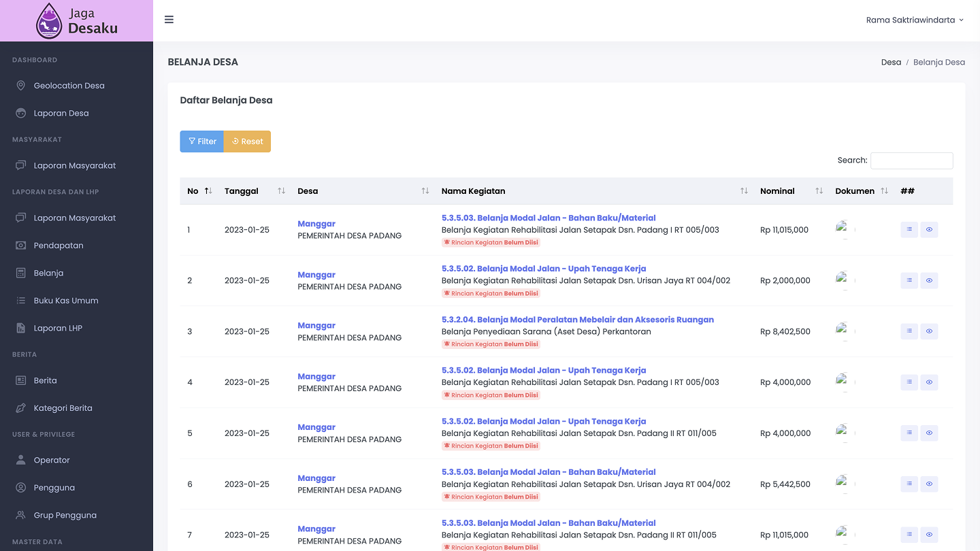The image size is (980, 551).
Task: Sort table by Dokumen column
Action: pyautogui.click(x=861, y=191)
